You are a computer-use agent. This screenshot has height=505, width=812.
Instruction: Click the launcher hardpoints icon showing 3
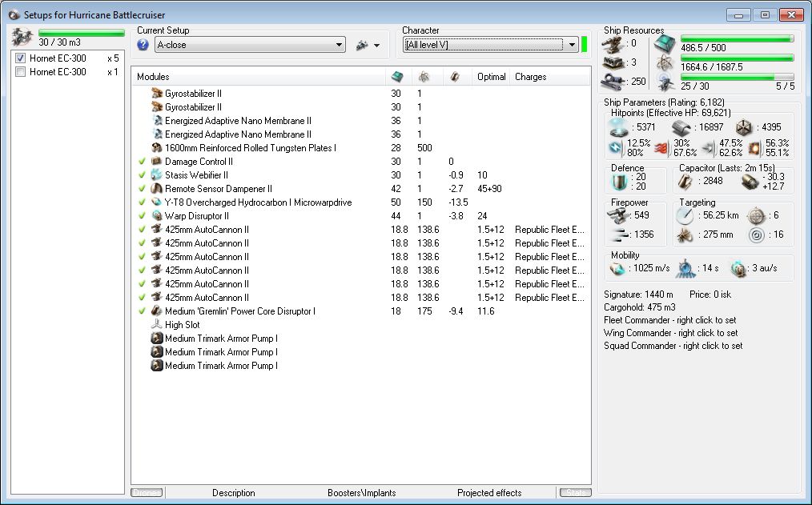tap(613, 62)
